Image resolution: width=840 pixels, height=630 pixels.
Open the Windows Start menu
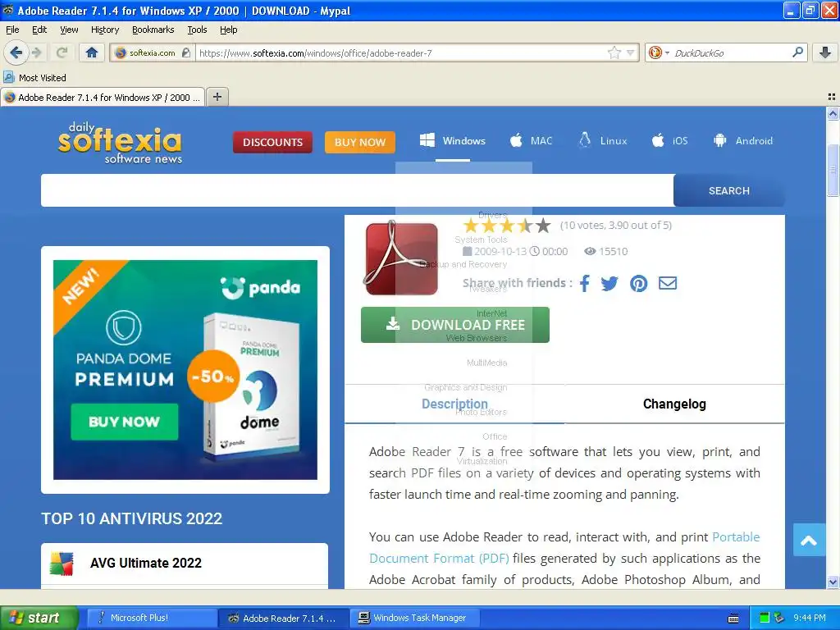tap(39, 618)
